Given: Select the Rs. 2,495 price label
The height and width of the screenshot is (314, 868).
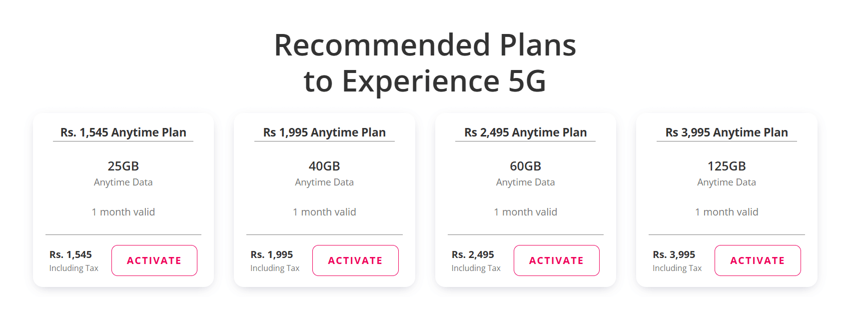Looking at the screenshot, I should (473, 254).
